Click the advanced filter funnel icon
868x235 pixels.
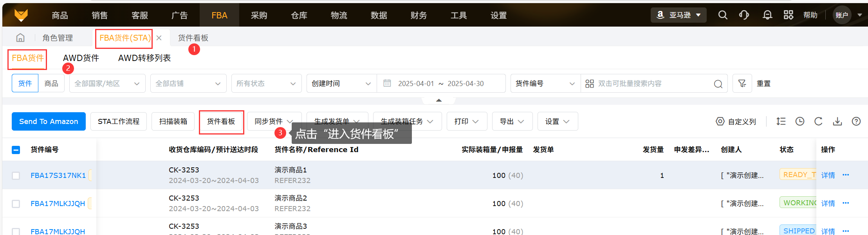pyautogui.click(x=742, y=83)
